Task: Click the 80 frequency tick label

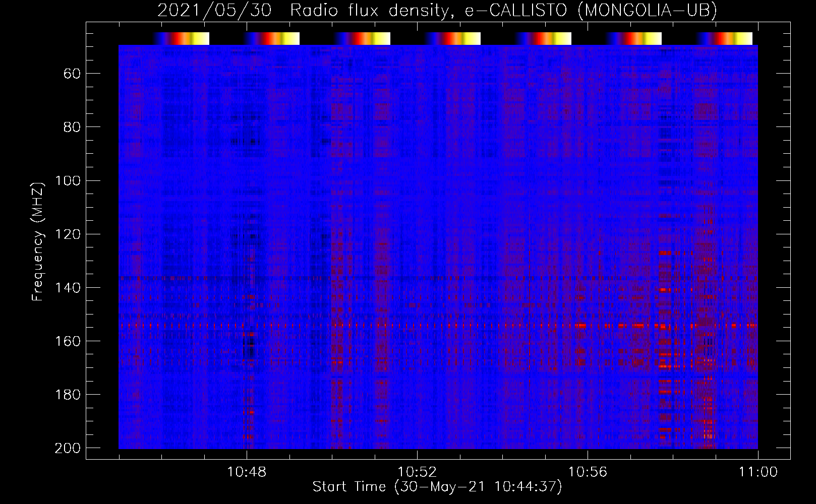Action: click(x=72, y=127)
